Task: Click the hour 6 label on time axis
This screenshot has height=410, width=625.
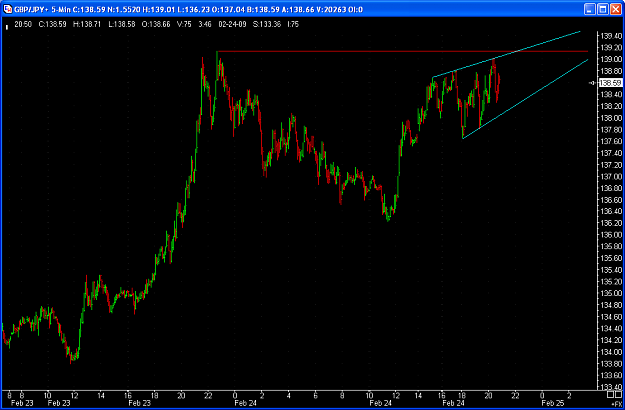Action: 315,396
